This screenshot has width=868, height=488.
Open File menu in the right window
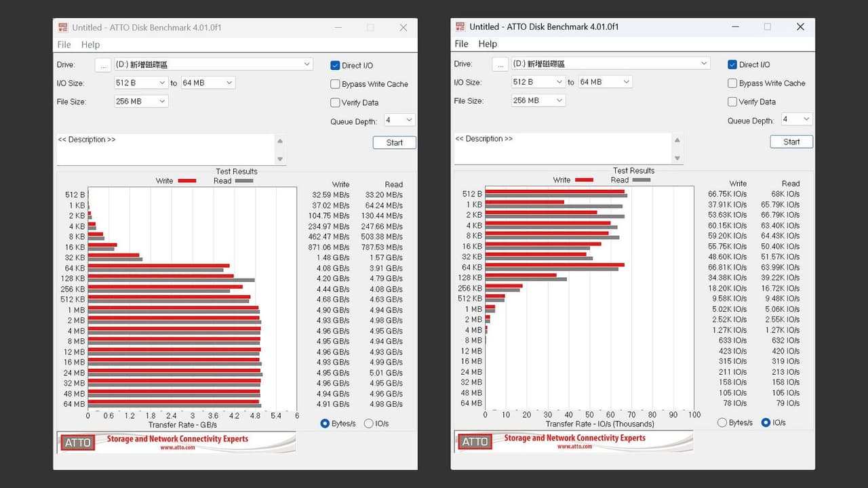pyautogui.click(x=461, y=44)
